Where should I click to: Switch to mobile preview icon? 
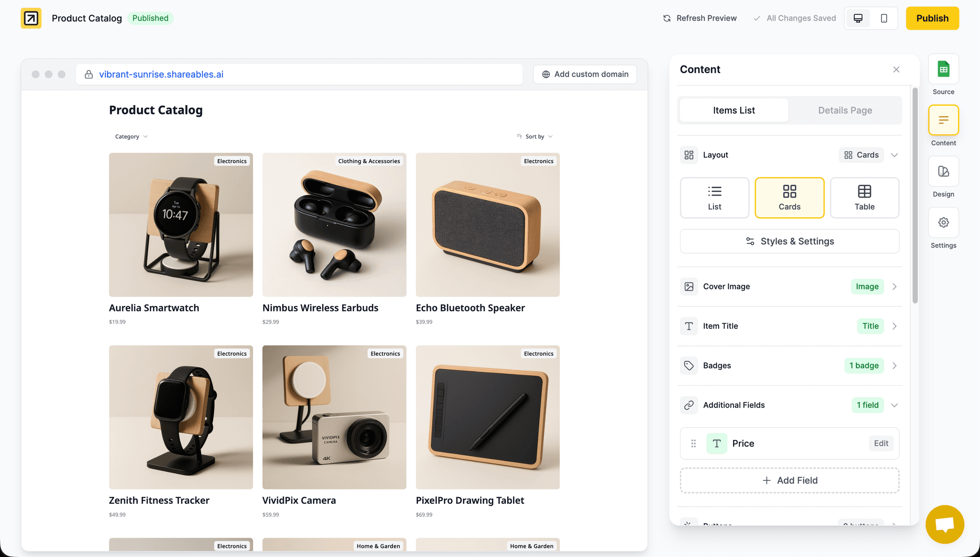884,18
